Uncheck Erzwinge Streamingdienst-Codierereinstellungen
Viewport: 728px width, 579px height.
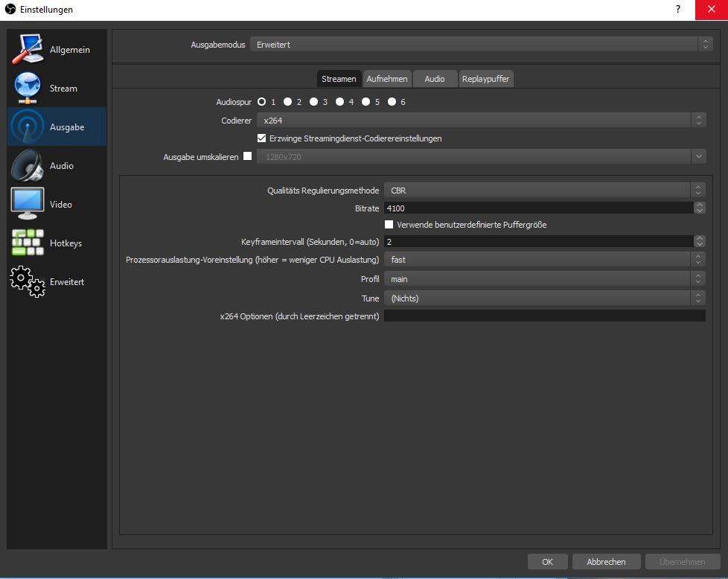262,138
